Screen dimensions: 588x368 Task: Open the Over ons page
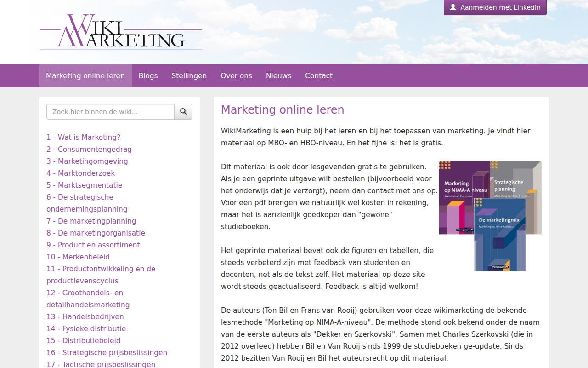tap(236, 76)
